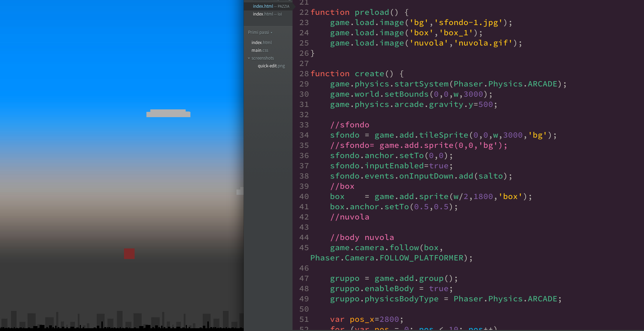Click line number 22 in the gutter

(304, 12)
